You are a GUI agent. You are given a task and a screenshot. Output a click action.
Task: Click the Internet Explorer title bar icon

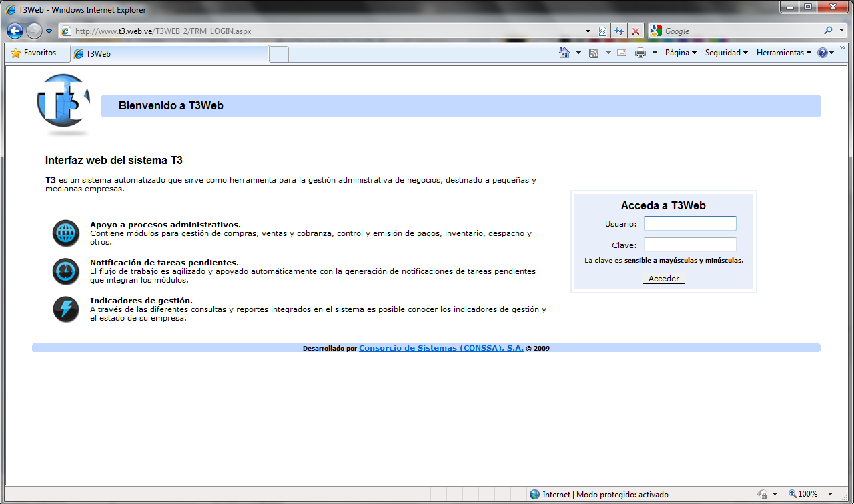coord(11,10)
